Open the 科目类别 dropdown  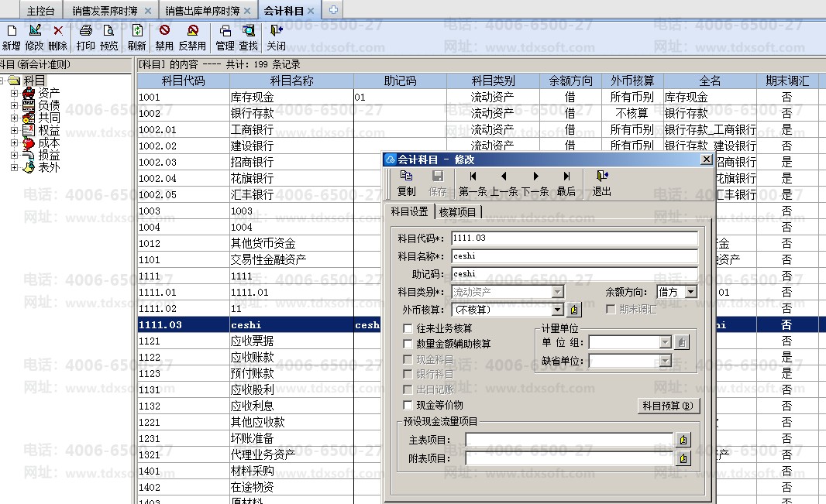tap(557, 291)
